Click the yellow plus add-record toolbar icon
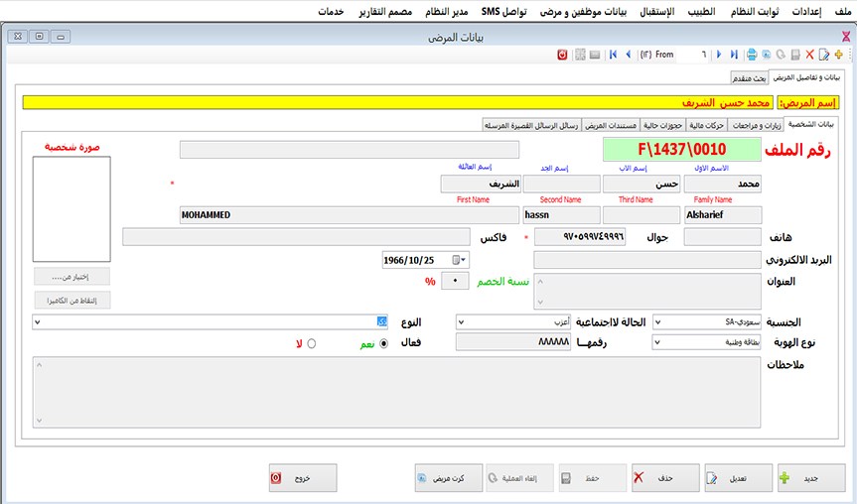This screenshot has width=857, height=504. pos(839,55)
